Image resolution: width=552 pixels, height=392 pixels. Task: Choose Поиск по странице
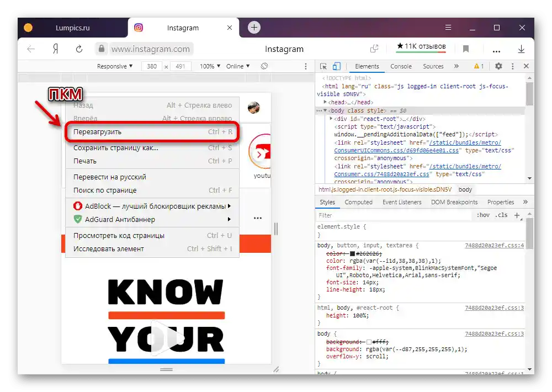pos(152,190)
